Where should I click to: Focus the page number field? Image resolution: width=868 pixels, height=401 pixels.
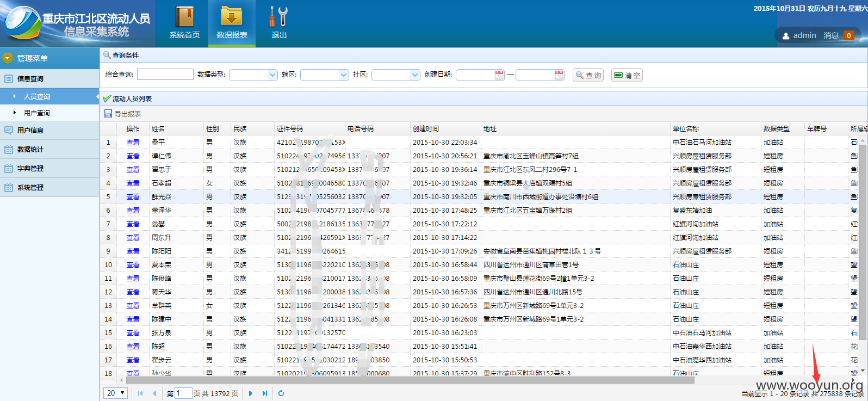183,393
